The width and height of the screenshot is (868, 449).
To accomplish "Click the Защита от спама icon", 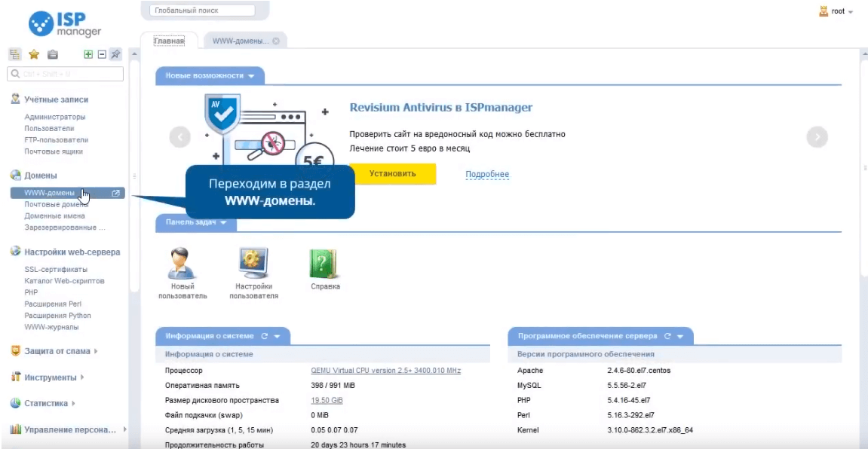I will pos(16,350).
